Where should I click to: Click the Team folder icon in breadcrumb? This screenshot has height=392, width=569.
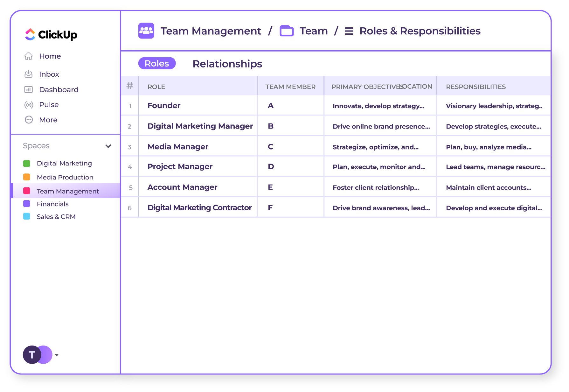(287, 31)
